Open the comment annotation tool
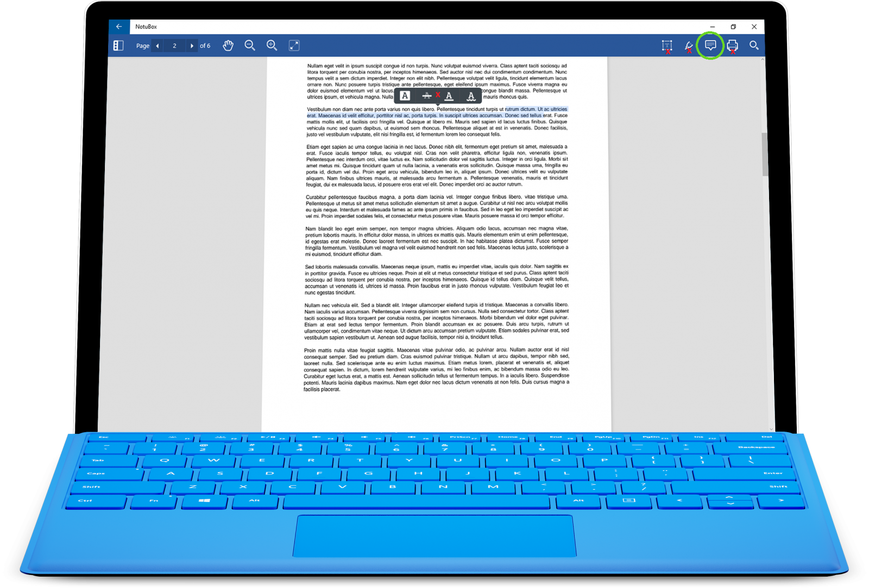869x588 pixels. (710, 46)
